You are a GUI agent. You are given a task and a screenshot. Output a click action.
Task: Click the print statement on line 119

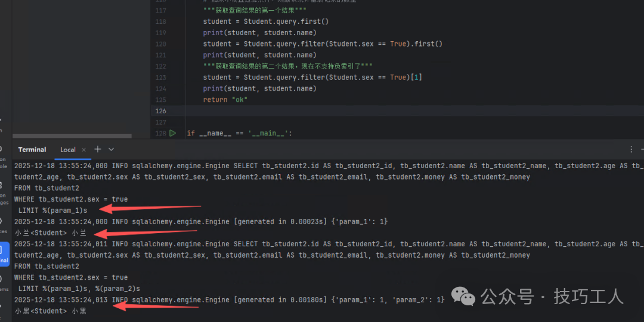coord(259,32)
